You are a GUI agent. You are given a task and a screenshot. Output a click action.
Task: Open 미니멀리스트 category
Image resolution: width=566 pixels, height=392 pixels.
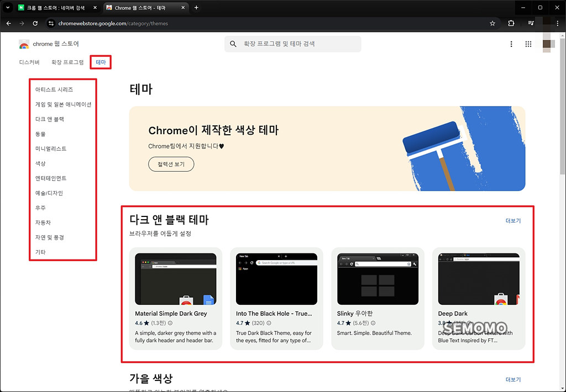click(x=51, y=149)
